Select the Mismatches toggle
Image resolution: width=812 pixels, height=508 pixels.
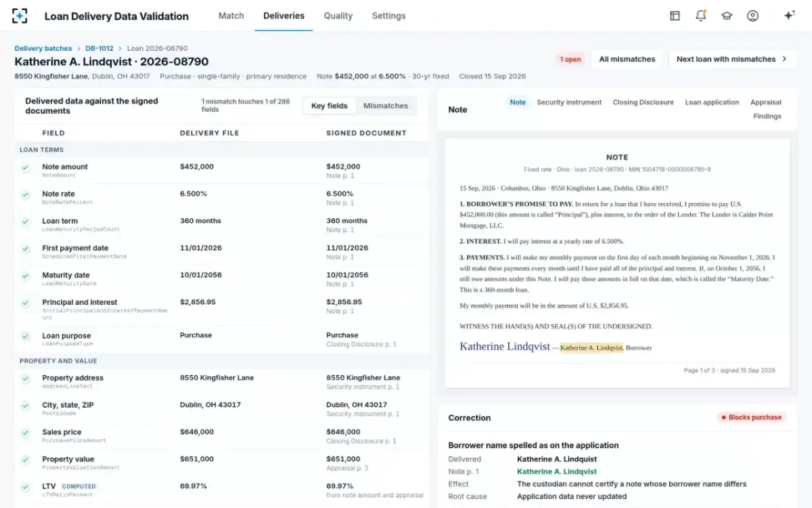pyautogui.click(x=386, y=106)
